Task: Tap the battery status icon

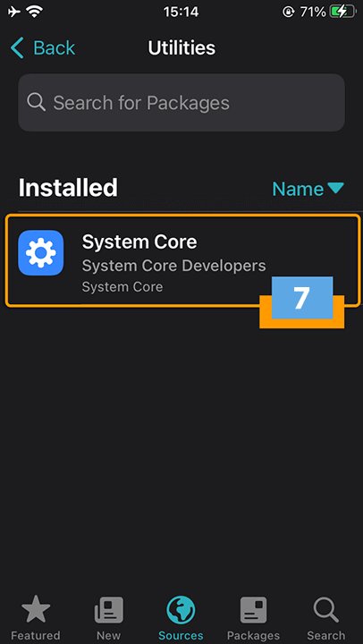Action: click(342, 13)
